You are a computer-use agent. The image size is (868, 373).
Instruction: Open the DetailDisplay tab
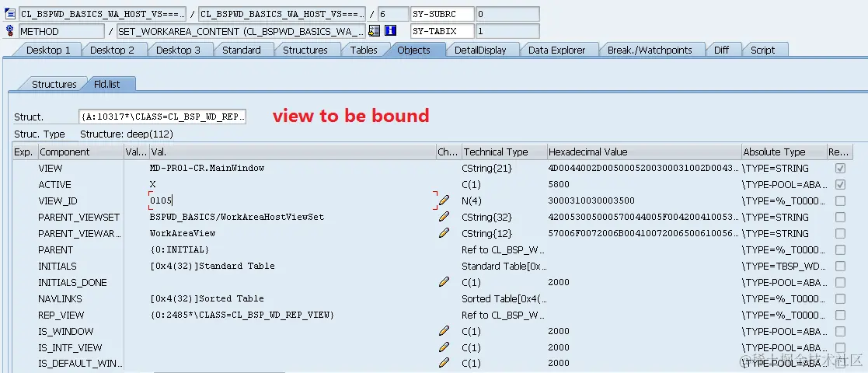480,50
